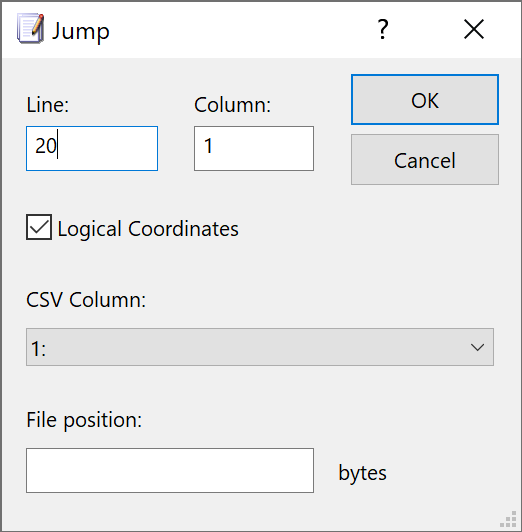
Task: Focus the Line number input field
Action: tap(92, 148)
